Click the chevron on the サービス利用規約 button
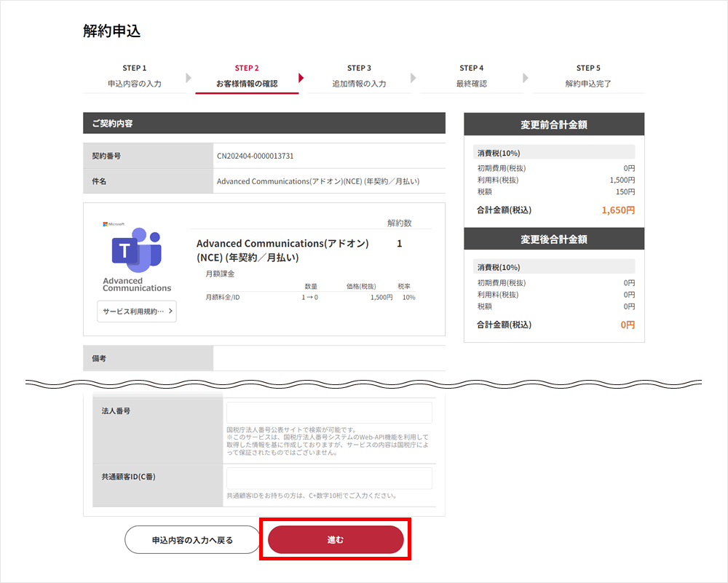The image size is (728, 583). point(170,311)
